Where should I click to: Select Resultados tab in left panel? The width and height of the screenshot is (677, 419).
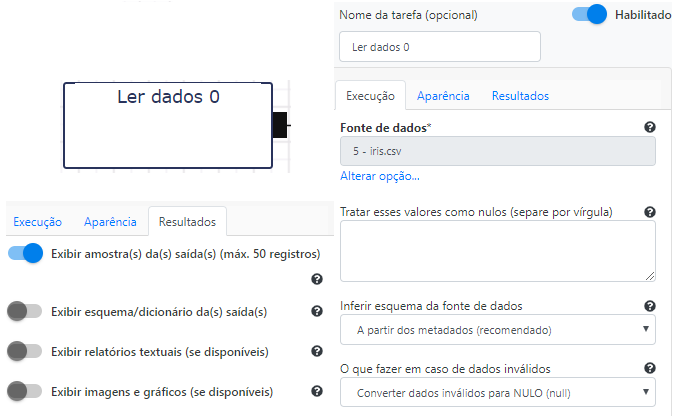[x=187, y=222]
